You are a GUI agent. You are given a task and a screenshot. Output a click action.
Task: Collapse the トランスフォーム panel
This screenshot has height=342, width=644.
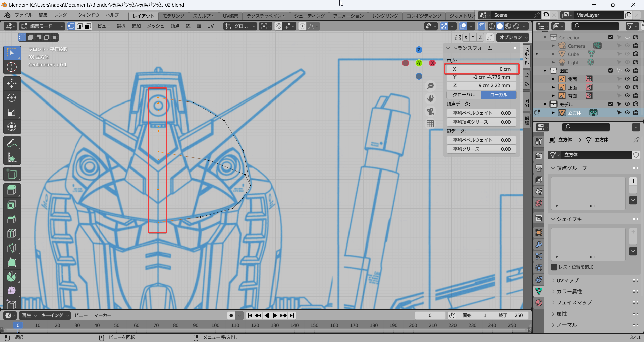[x=448, y=48]
